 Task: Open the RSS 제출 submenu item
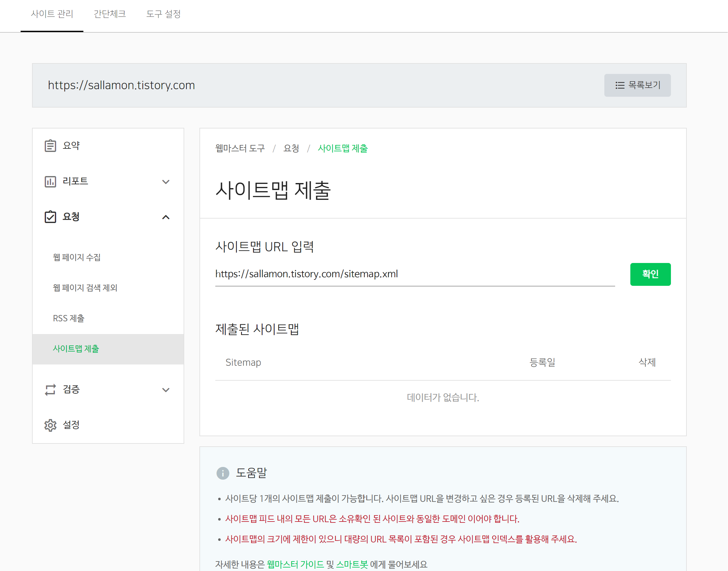68,318
